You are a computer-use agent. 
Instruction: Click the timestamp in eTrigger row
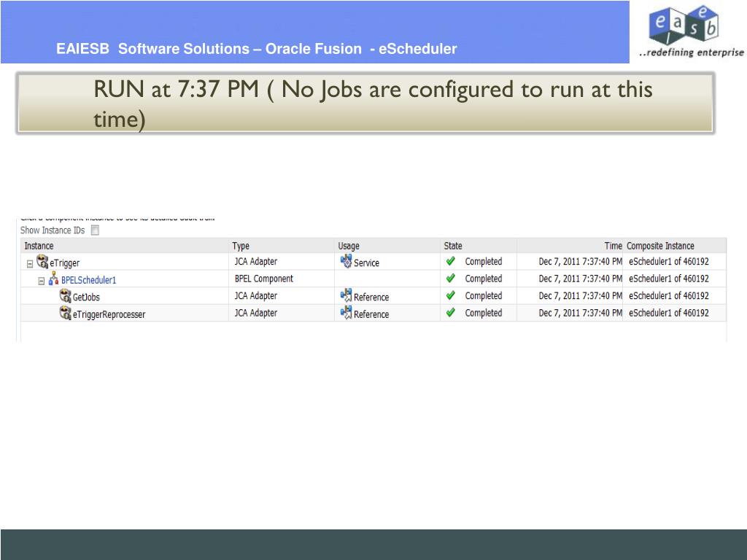pos(580,262)
